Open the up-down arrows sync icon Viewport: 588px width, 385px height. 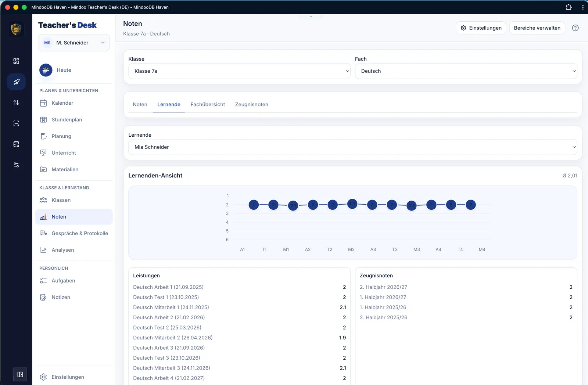(16, 103)
